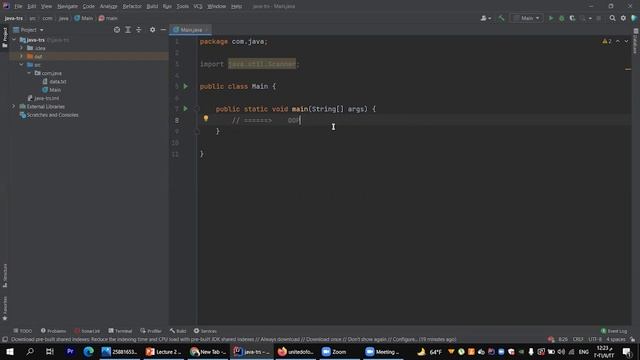This screenshot has width=640, height=360.
Task: Open the VCS menu
Action: point(198,6)
